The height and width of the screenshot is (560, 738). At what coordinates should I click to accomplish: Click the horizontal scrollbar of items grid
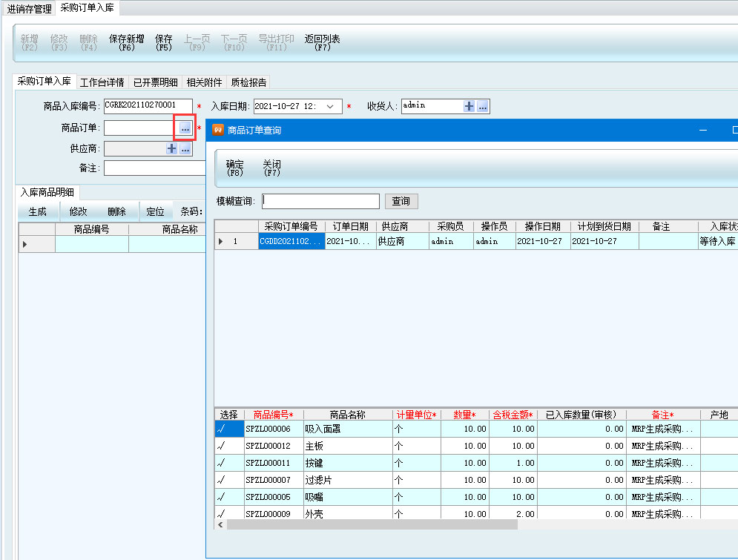(x=372, y=524)
